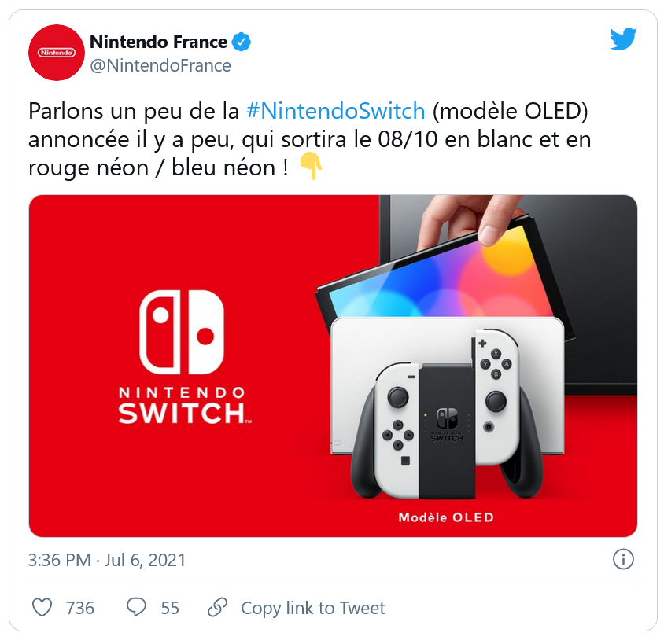Image resolution: width=664 pixels, height=644 pixels.
Task: Open the #NintendoSwitch hashtag
Action: 335,112
